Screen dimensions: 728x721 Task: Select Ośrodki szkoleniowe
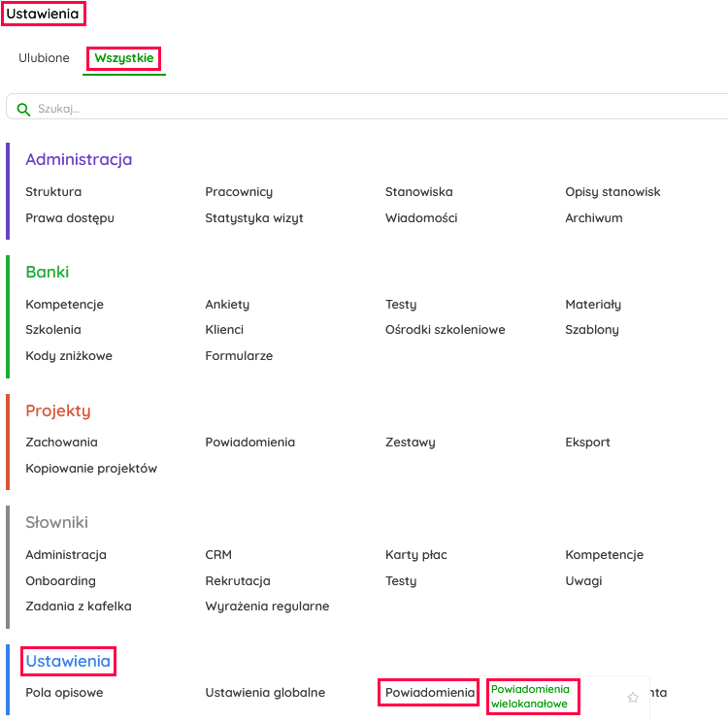(x=445, y=330)
